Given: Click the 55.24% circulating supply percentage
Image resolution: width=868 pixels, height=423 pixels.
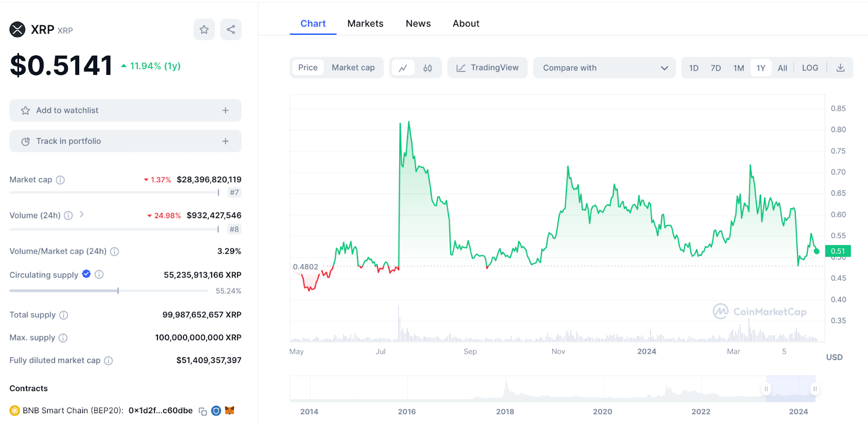Looking at the screenshot, I should [x=228, y=291].
